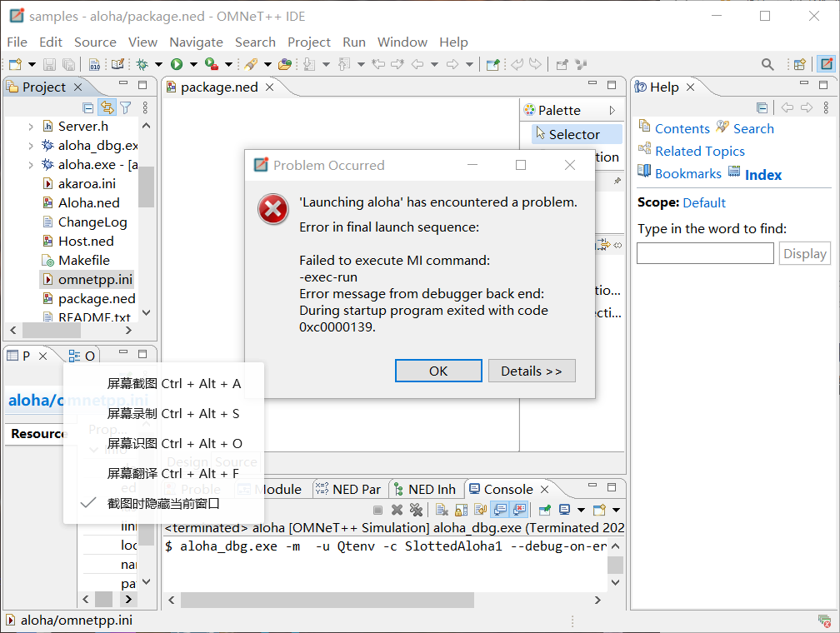Image resolution: width=840 pixels, height=633 pixels.
Task: Click the green Run button icon
Action: [x=177, y=64]
